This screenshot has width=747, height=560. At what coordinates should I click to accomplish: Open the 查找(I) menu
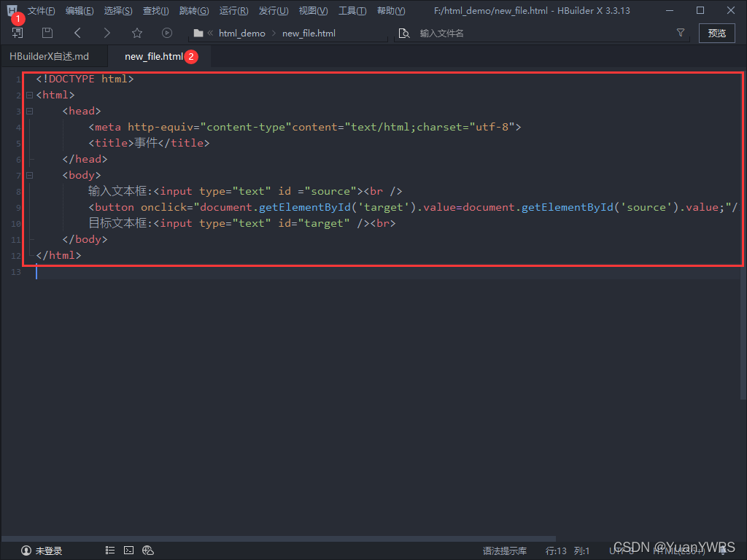156,10
